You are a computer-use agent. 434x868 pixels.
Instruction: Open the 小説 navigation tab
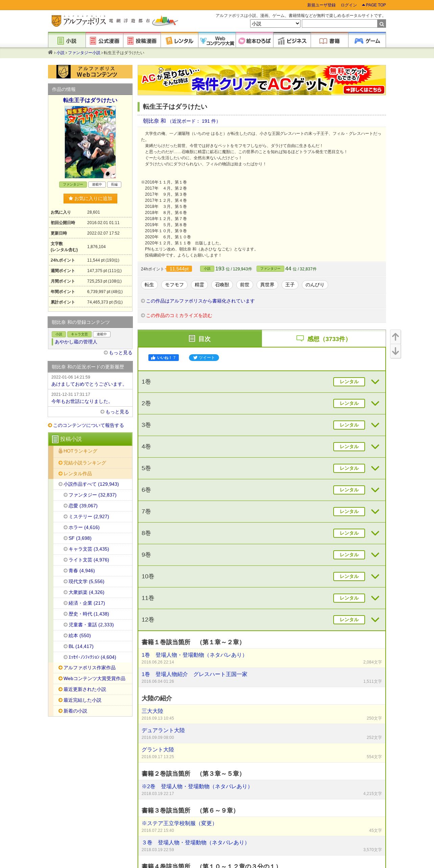tap(67, 41)
